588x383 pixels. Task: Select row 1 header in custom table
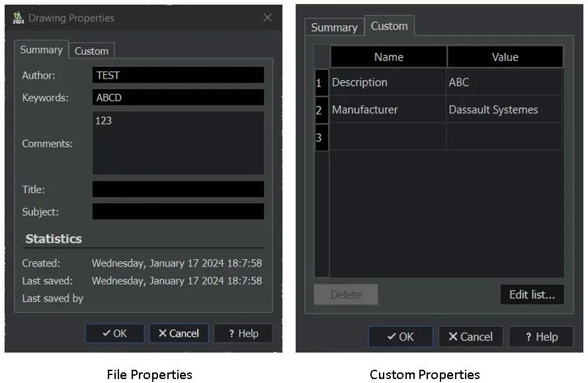[320, 83]
